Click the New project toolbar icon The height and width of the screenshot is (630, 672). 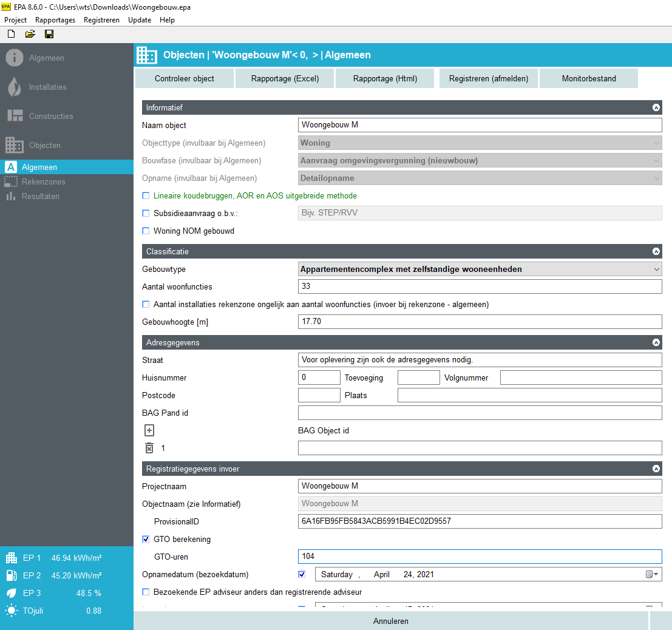[x=12, y=34]
